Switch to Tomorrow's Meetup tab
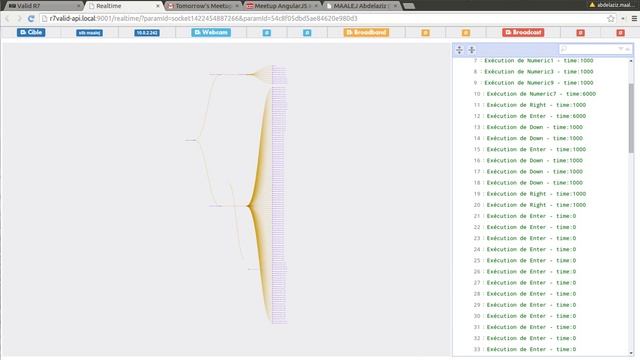 pos(203,6)
